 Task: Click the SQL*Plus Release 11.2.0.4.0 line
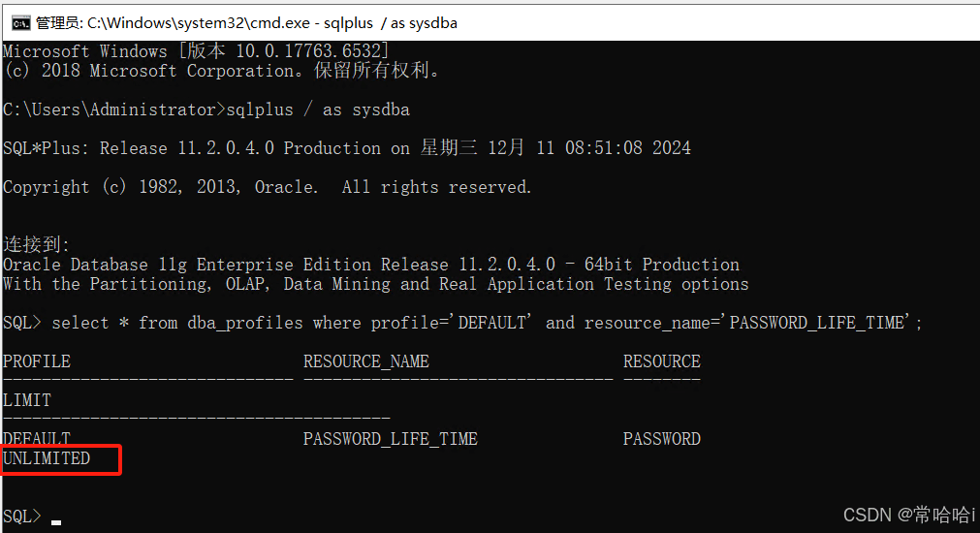coord(346,148)
